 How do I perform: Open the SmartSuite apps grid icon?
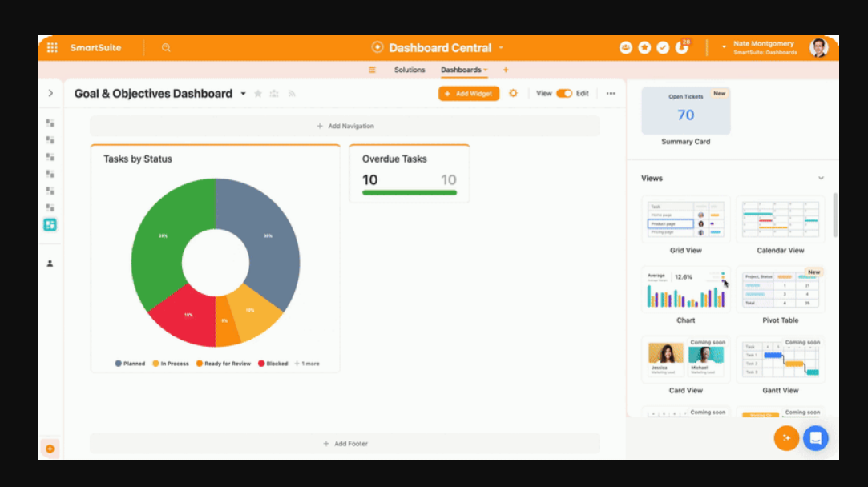coord(50,47)
